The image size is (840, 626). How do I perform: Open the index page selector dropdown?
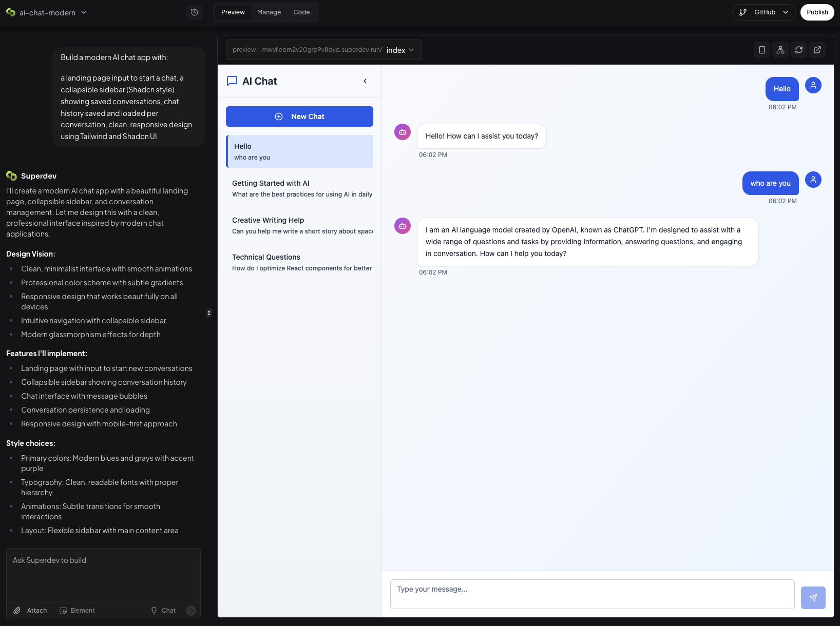(411, 50)
